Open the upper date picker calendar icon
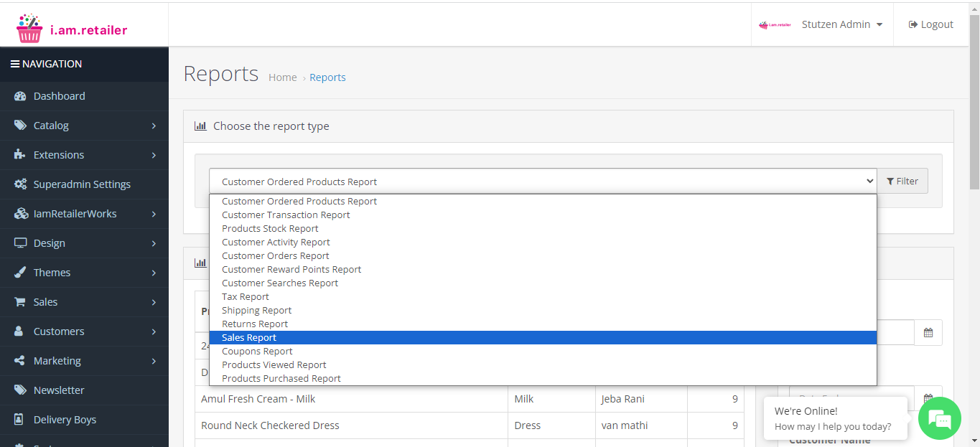The height and width of the screenshot is (447, 980). click(928, 333)
